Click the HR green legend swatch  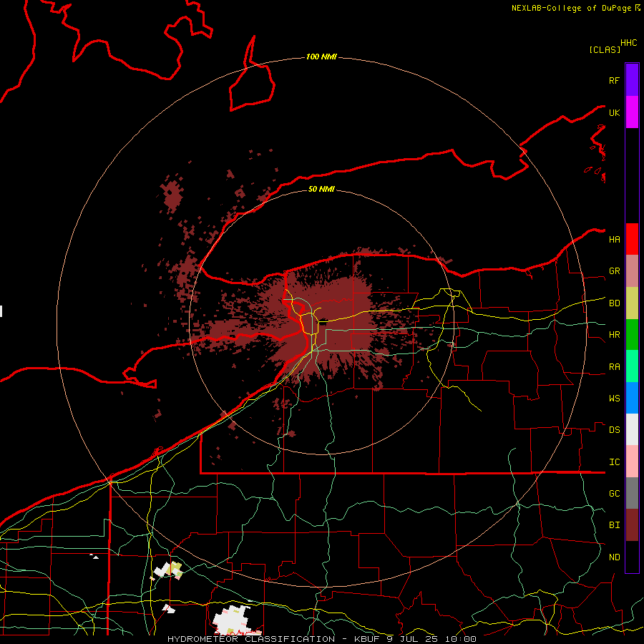coord(632,334)
